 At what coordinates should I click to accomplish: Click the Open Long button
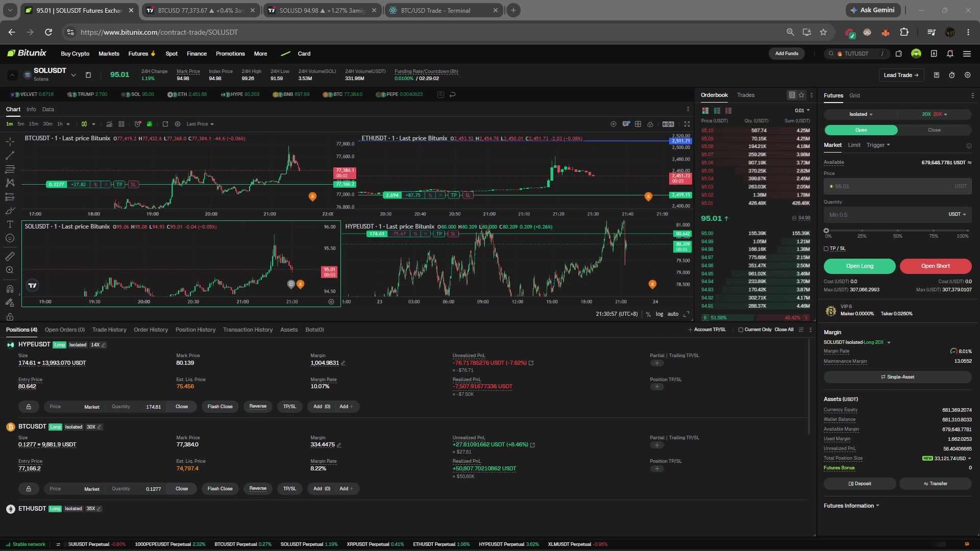[x=860, y=266]
